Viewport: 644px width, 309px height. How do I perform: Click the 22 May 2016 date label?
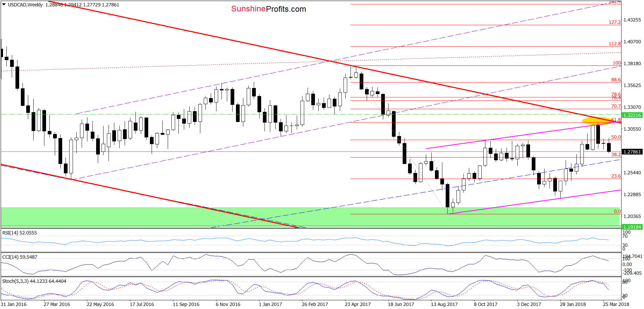(x=100, y=304)
